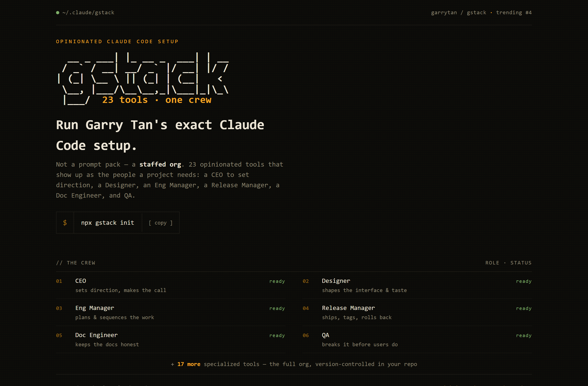Viewport: 588px width, 386px height.
Task: Click number 01 beside CEO
Action: pos(59,281)
